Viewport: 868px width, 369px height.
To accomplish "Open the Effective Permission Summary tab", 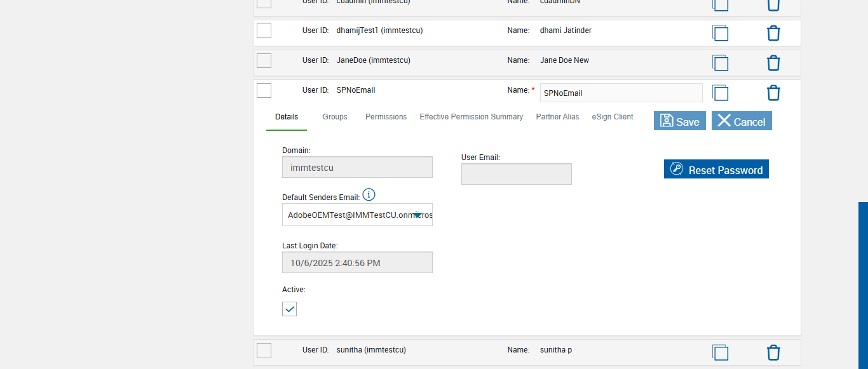I will [x=471, y=117].
